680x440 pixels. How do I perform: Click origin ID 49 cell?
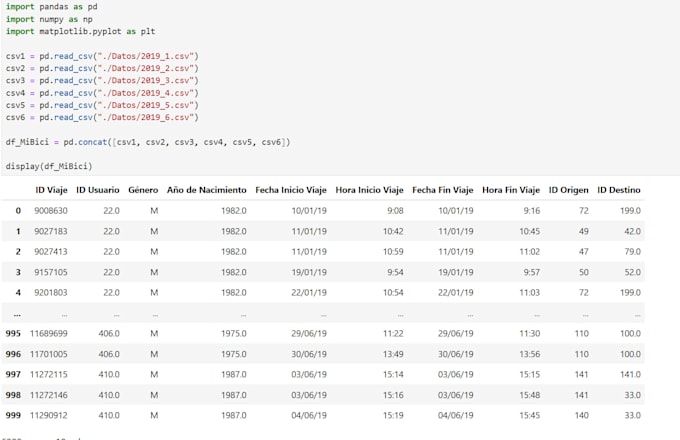point(583,231)
